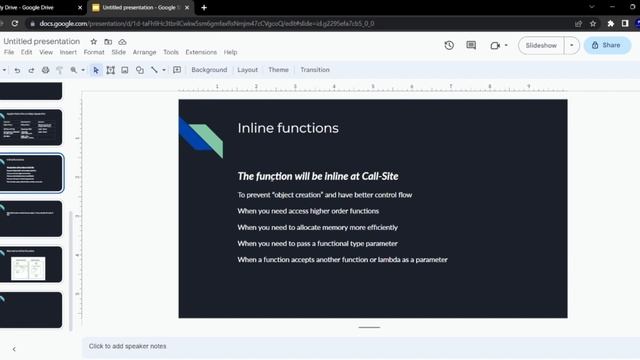Open the browser tab search chevron
Image resolution: width=640 pixels, height=360 pixels.
pos(591,7)
